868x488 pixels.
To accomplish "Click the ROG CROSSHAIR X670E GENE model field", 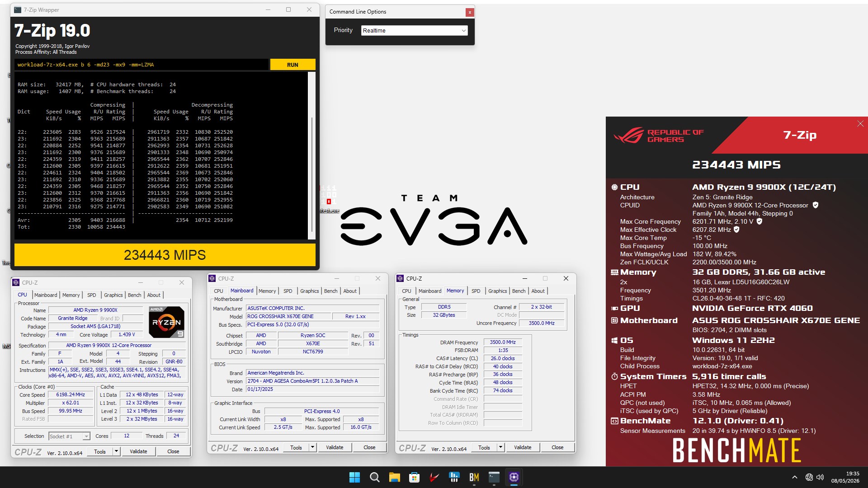I will [x=288, y=316].
